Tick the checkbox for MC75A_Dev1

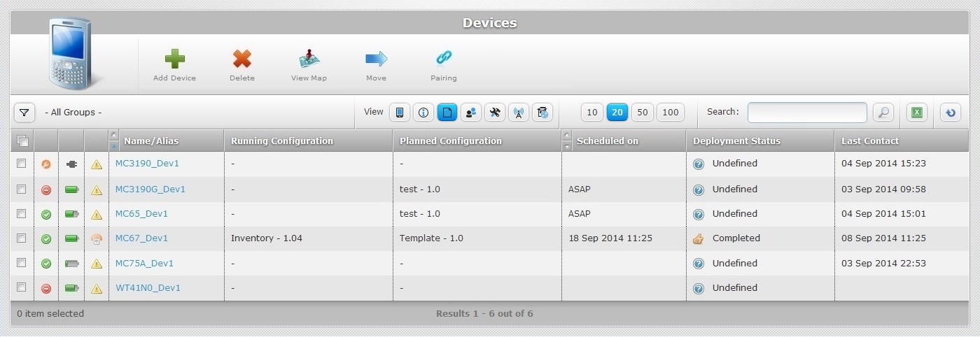coord(22,263)
